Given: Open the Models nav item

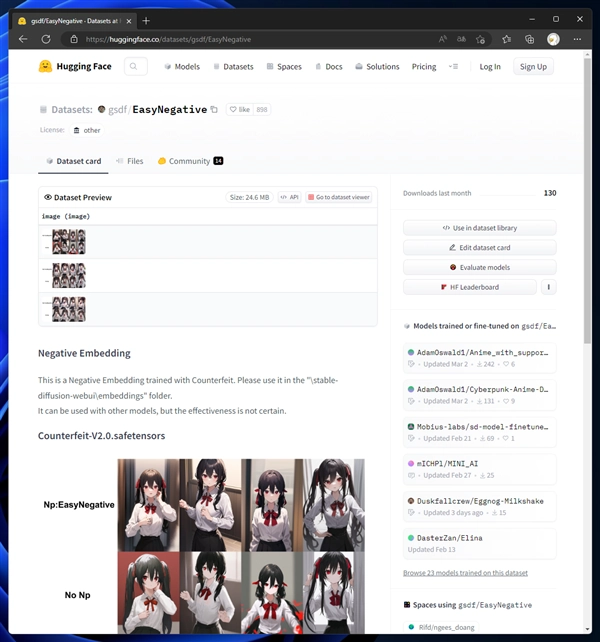Looking at the screenshot, I should pos(182,66).
